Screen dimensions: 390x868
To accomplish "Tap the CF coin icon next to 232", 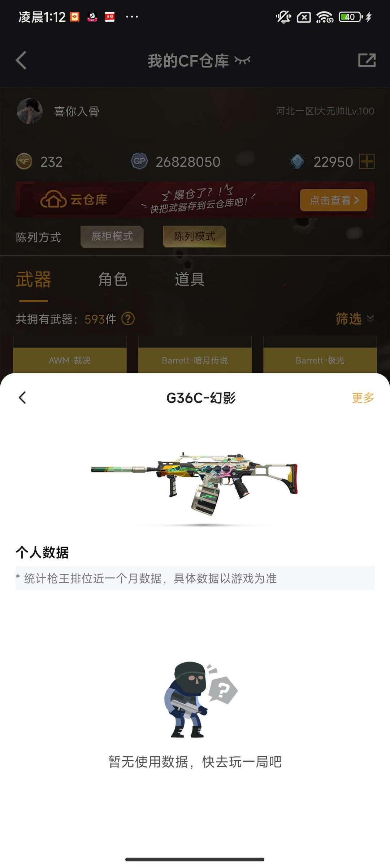I will [24, 162].
